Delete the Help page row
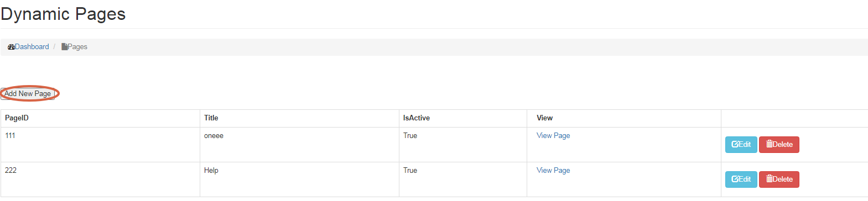The height and width of the screenshot is (201, 868). tap(779, 179)
